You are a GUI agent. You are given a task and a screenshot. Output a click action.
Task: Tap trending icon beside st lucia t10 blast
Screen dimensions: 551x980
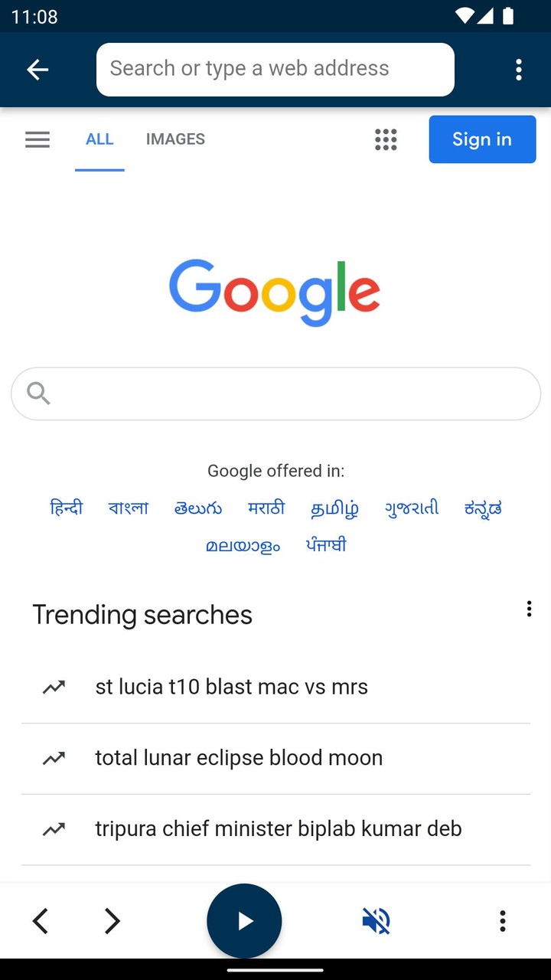54,687
